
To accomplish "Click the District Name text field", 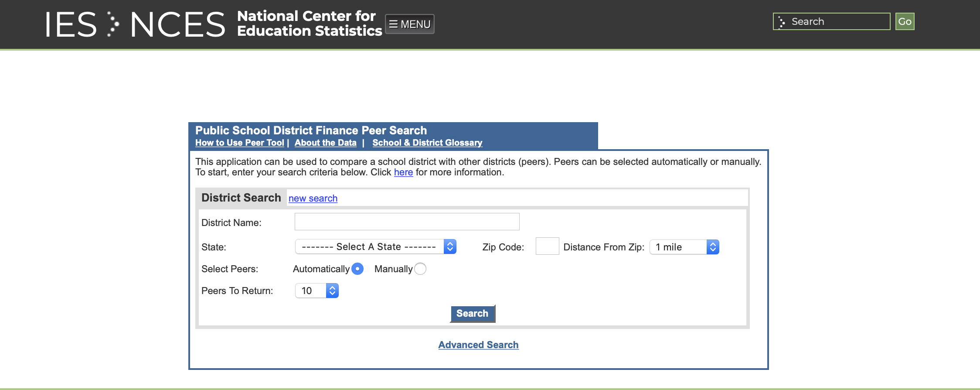I will (x=407, y=222).
